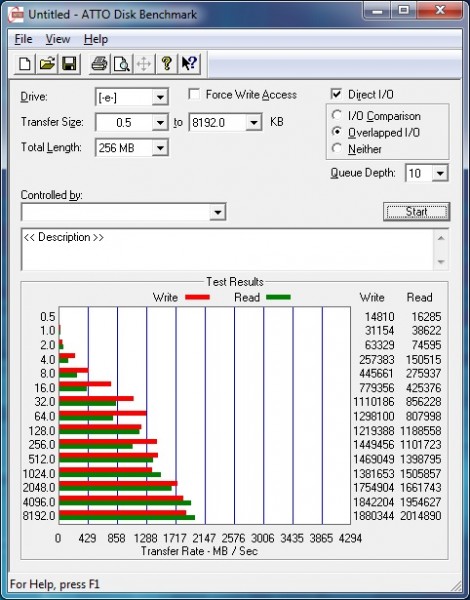Click the Write value 14810

pyautogui.click(x=379, y=317)
